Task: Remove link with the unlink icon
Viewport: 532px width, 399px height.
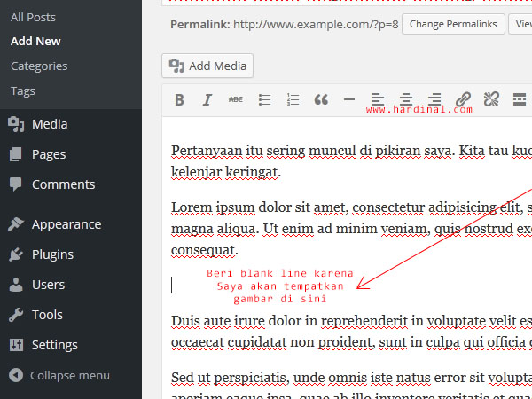Action: [x=491, y=99]
